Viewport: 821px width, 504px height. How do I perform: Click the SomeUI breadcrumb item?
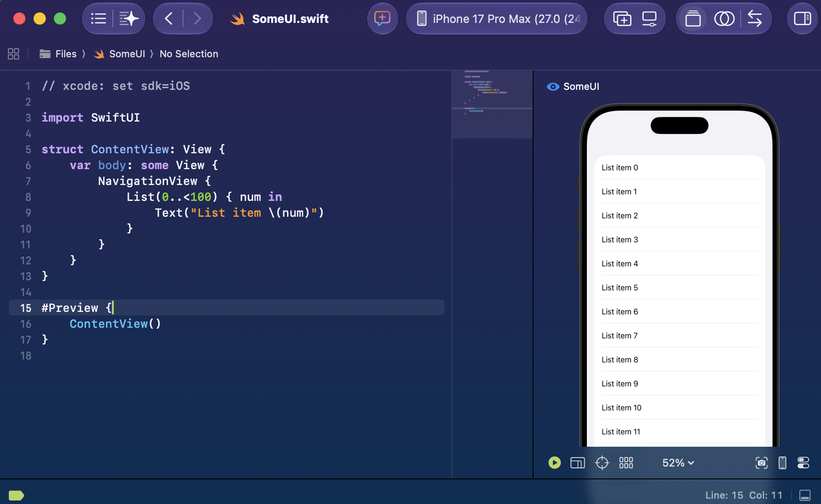119,54
